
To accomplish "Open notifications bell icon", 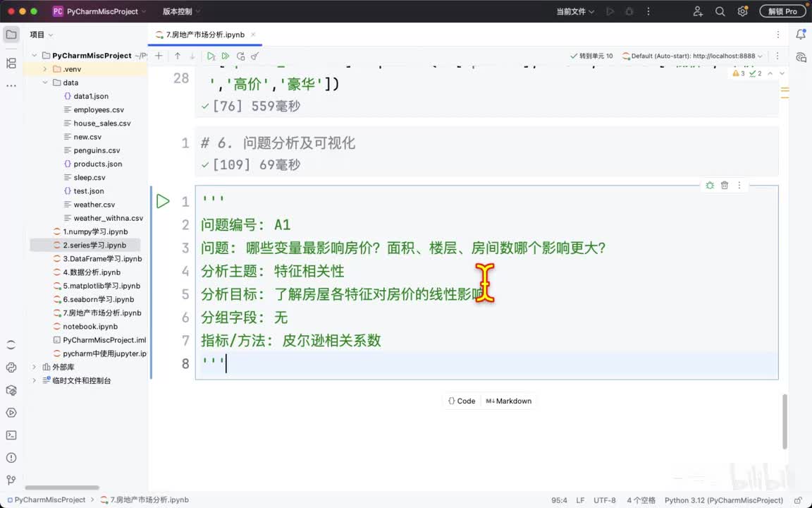I will (x=801, y=35).
